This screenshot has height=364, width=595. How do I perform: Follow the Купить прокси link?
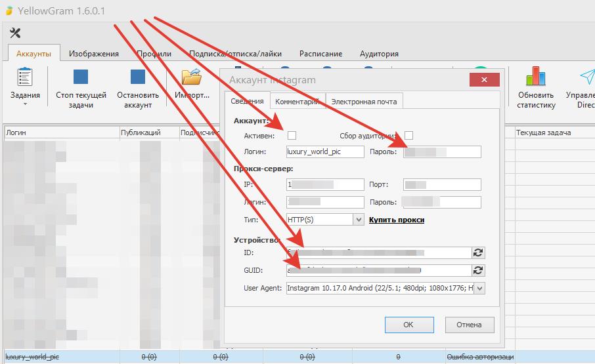(397, 220)
